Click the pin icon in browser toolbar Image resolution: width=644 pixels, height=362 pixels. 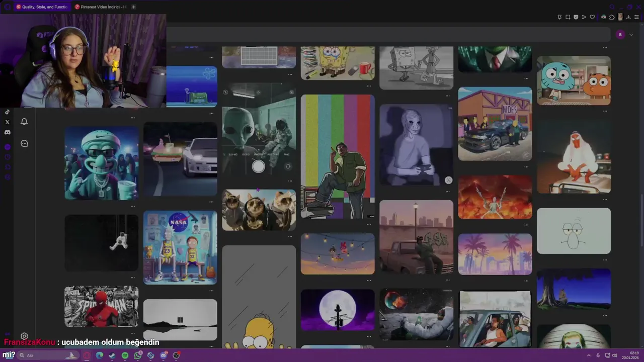click(559, 17)
